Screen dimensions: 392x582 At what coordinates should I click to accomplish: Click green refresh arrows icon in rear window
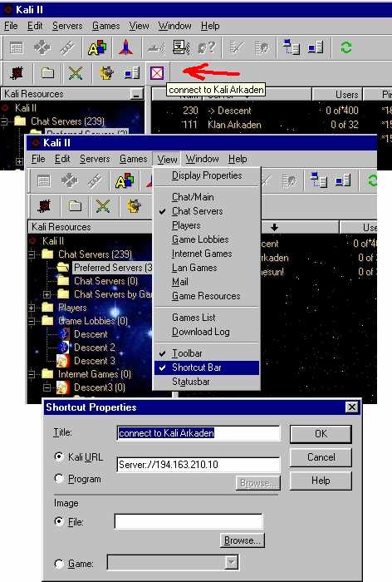click(346, 47)
